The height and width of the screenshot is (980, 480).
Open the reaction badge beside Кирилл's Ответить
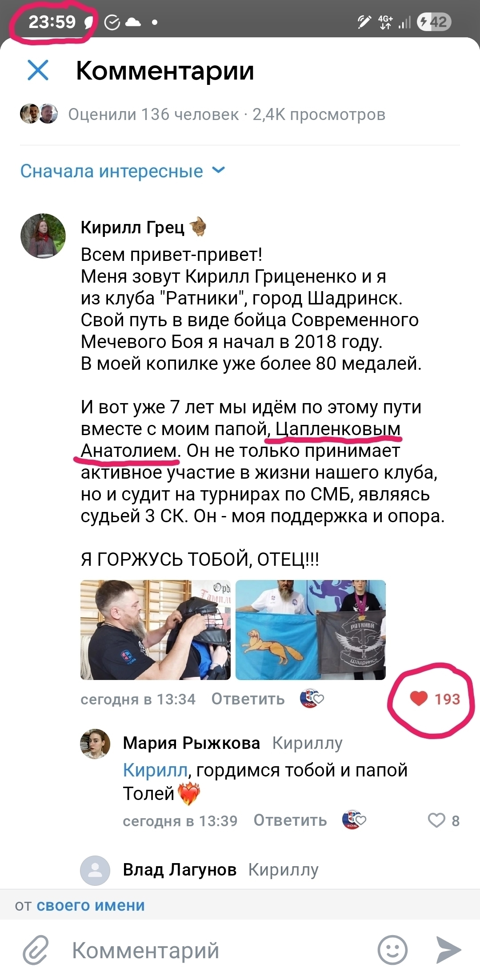pos(312,699)
